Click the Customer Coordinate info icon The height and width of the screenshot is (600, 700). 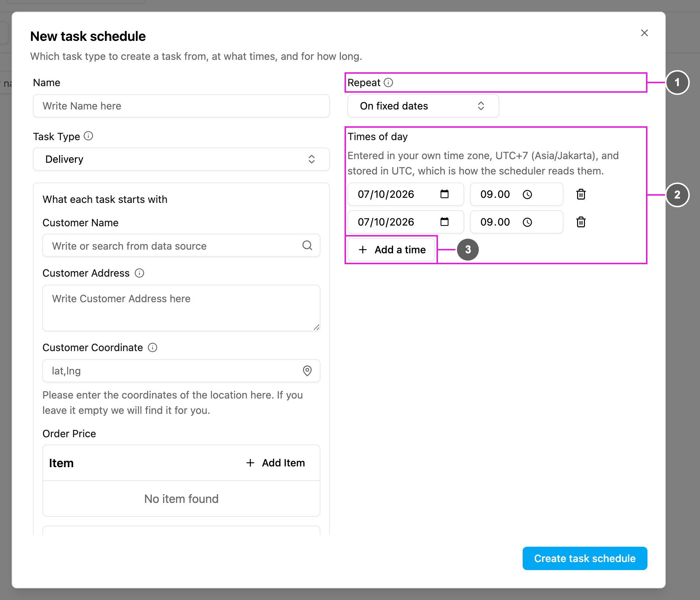(153, 347)
